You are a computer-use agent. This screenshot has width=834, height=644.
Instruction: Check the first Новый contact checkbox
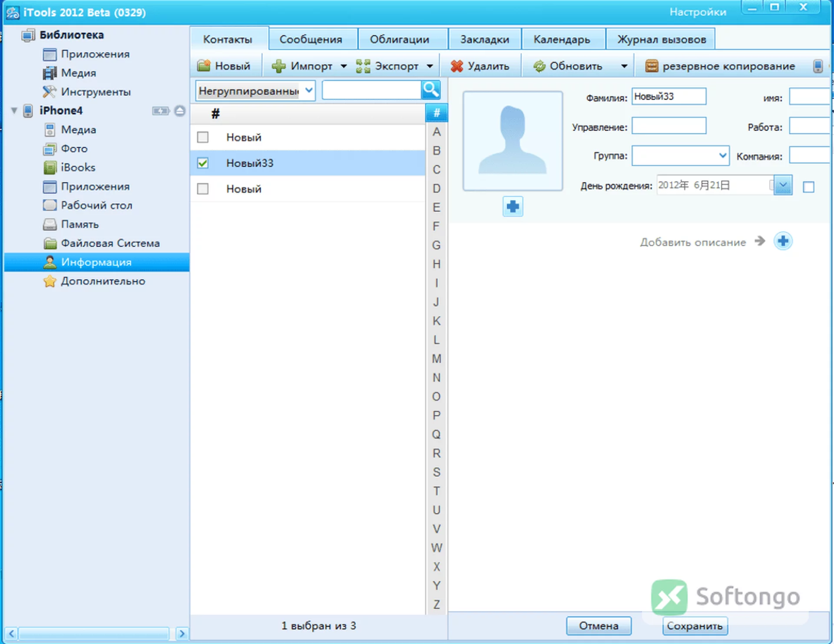click(x=202, y=137)
